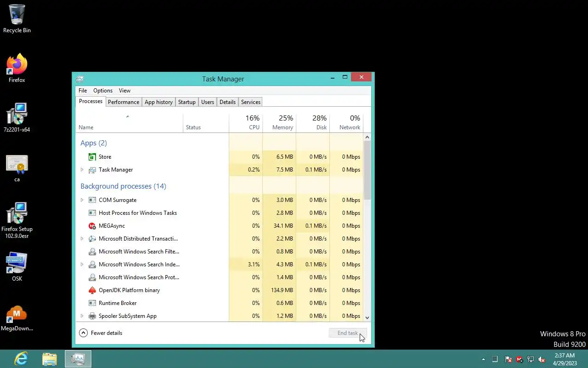Sort by the Network column header
This screenshot has height=368, width=588.
coord(346,123)
